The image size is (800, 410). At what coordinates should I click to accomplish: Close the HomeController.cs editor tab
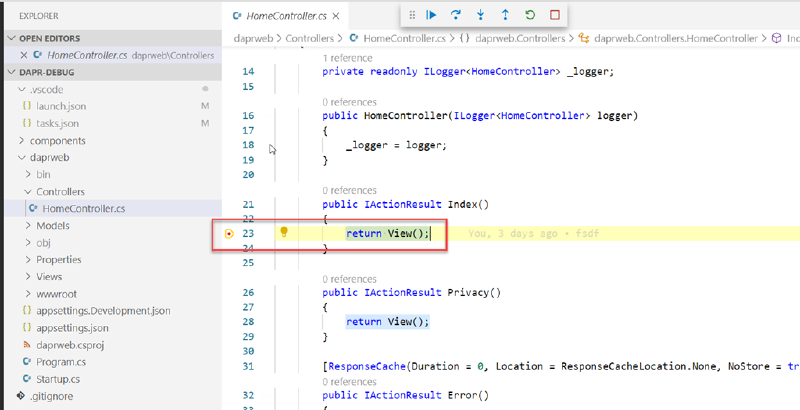tap(336, 16)
